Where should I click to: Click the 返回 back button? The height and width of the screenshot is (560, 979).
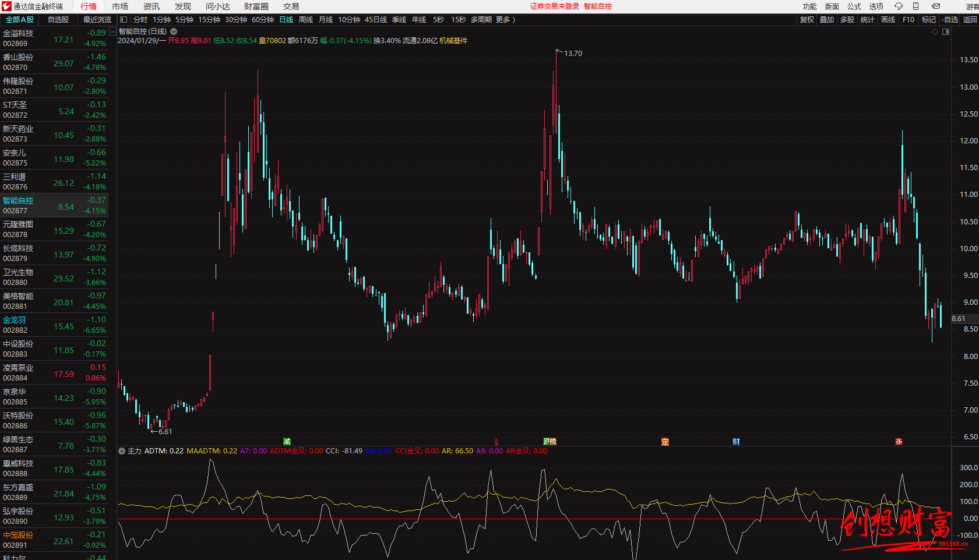pyautogui.click(x=970, y=20)
